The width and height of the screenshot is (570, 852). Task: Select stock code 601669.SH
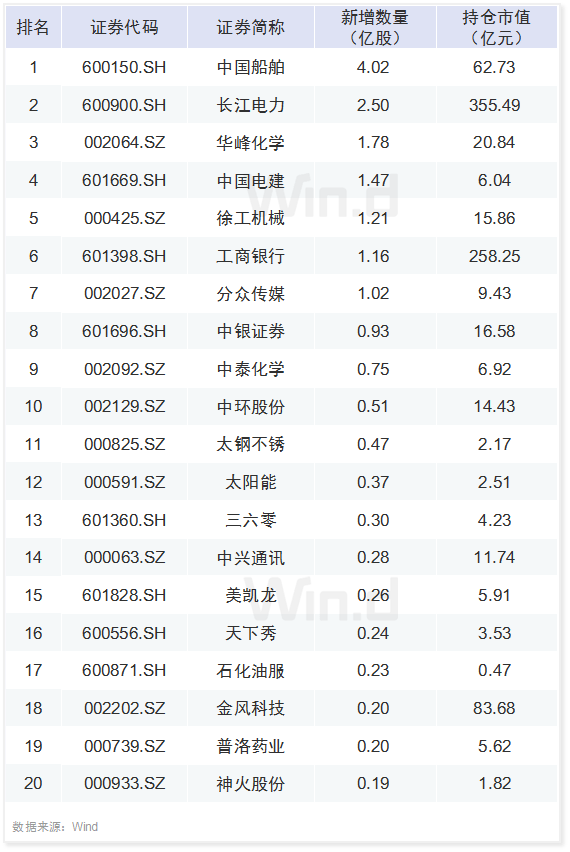coord(124,180)
